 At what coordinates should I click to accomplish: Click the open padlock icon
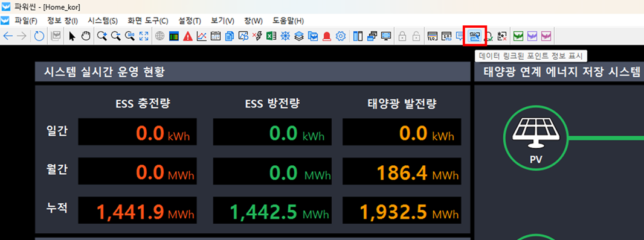pos(416,37)
